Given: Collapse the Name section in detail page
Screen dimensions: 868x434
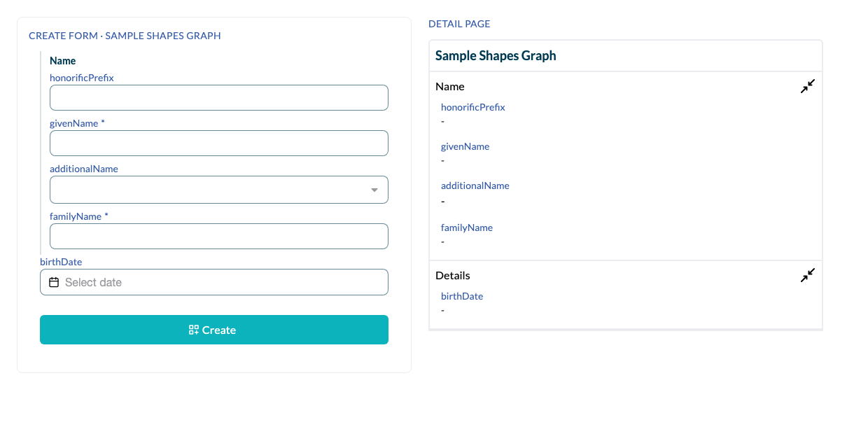Looking at the screenshot, I should point(808,87).
